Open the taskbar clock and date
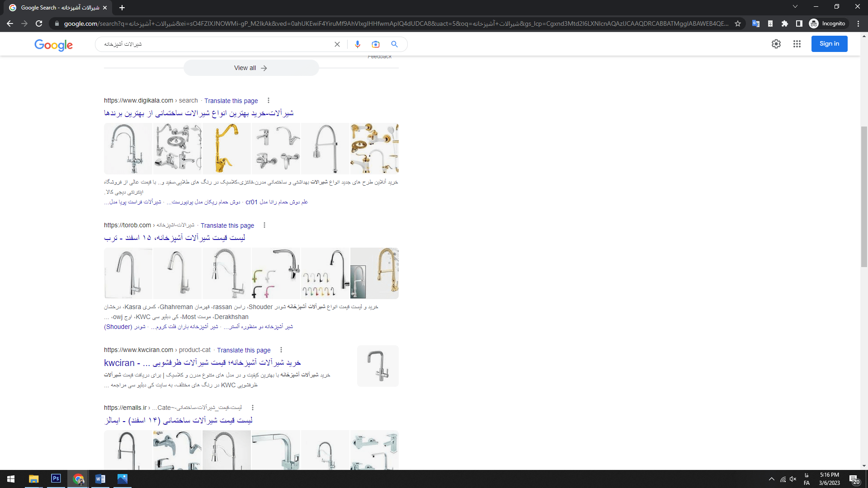The height and width of the screenshot is (488, 868). point(830,479)
